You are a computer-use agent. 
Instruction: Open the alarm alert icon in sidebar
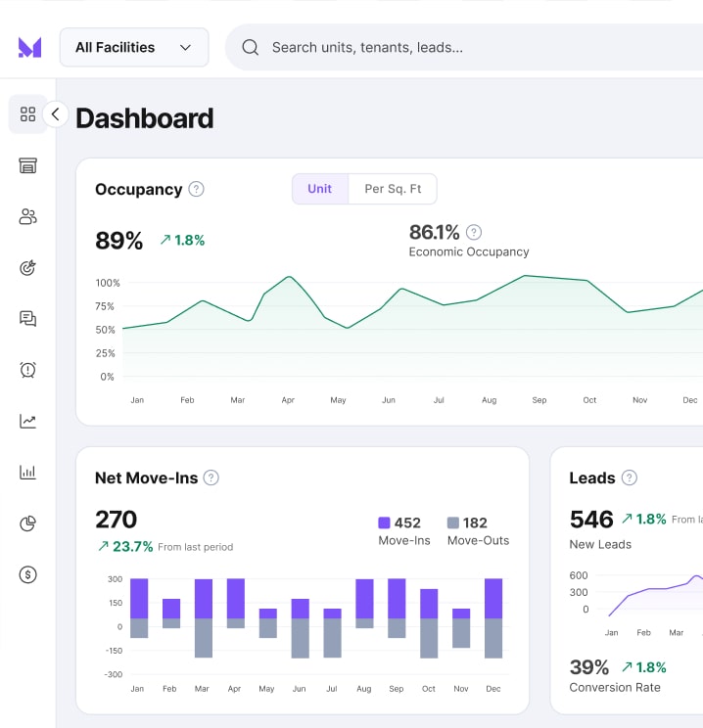(27, 370)
